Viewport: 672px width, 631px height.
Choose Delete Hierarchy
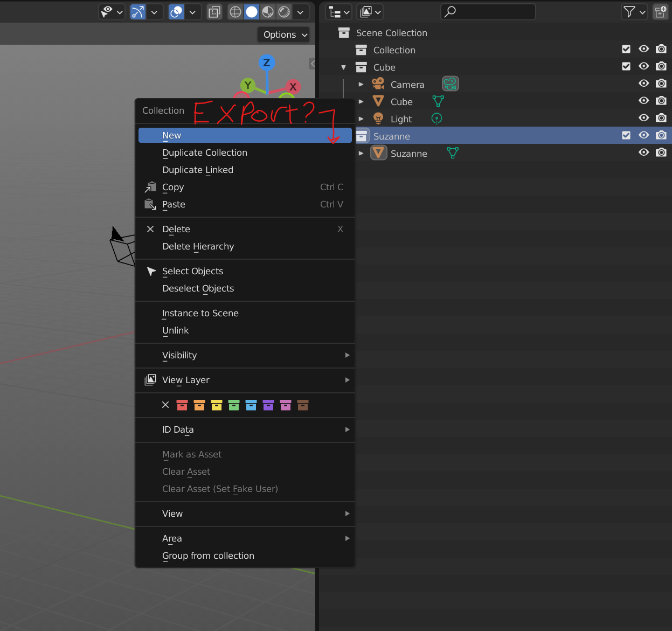pyautogui.click(x=245, y=246)
